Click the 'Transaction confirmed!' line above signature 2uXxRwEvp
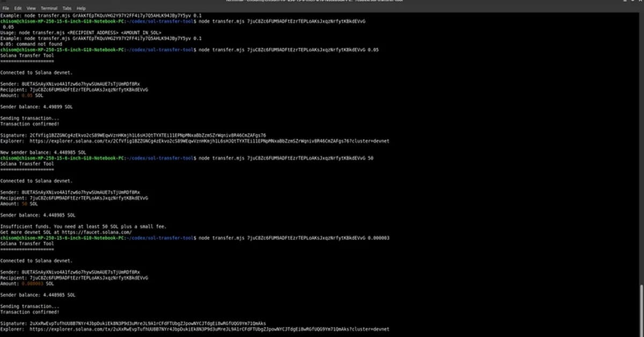 click(x=30, y=312)
